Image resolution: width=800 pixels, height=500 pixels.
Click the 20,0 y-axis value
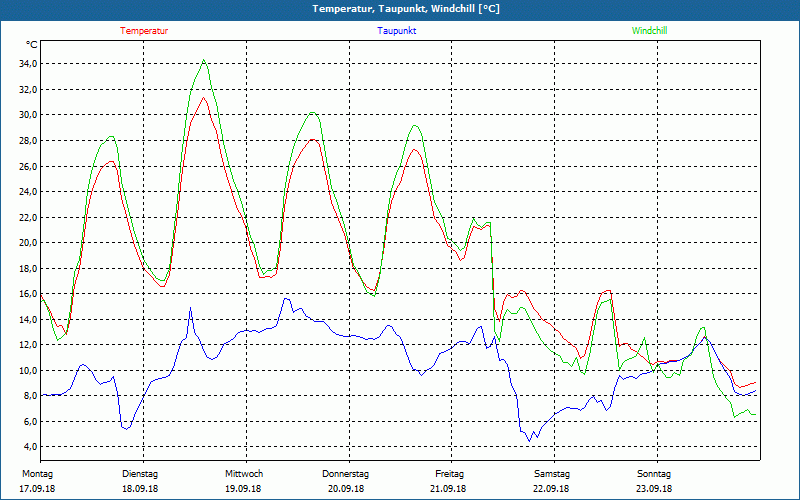click(x=28, y=243)
